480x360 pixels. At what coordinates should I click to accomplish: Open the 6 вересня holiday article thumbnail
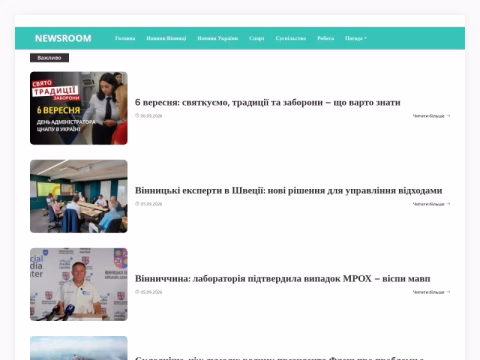coord(79,108)
